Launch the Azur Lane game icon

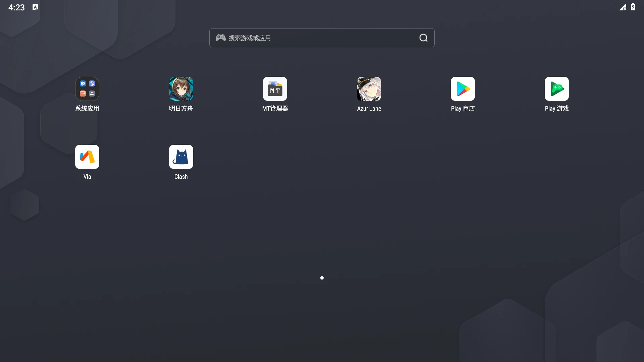369,89
